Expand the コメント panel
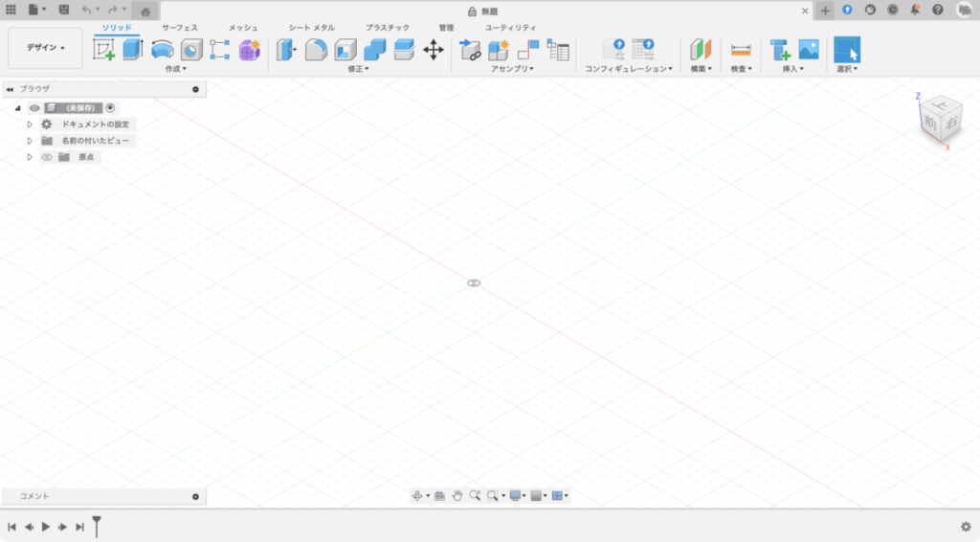The height and width of the screenshot is (542, 980). 195,496
